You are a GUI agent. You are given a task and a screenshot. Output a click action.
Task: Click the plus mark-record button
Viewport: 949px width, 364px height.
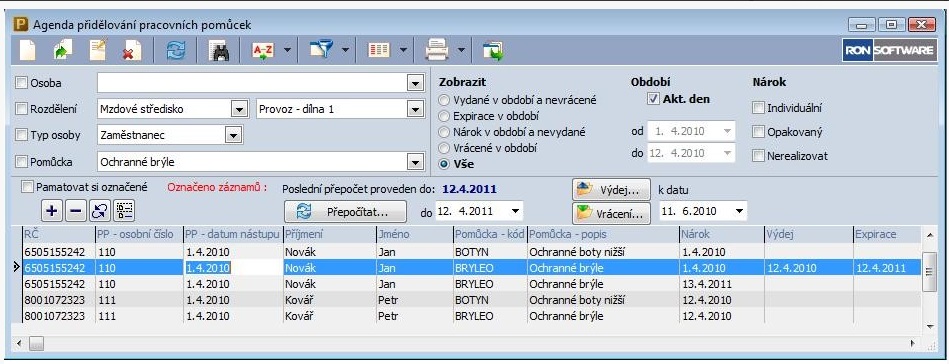coord(51,211)
